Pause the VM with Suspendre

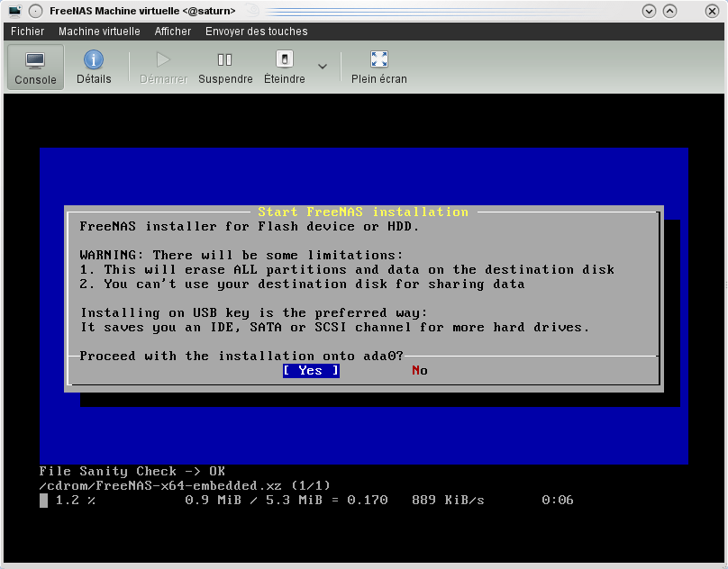225,68
